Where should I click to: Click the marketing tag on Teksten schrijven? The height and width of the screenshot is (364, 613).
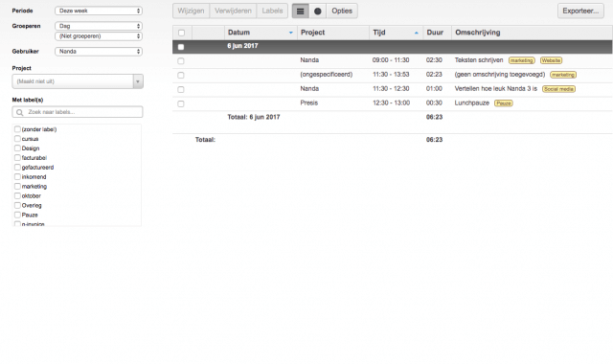521,60
